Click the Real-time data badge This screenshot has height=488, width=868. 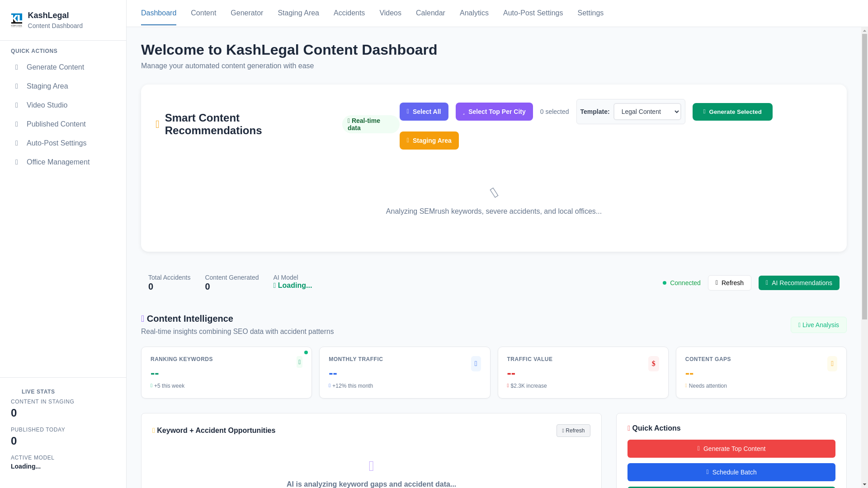(x=370, y=124)
